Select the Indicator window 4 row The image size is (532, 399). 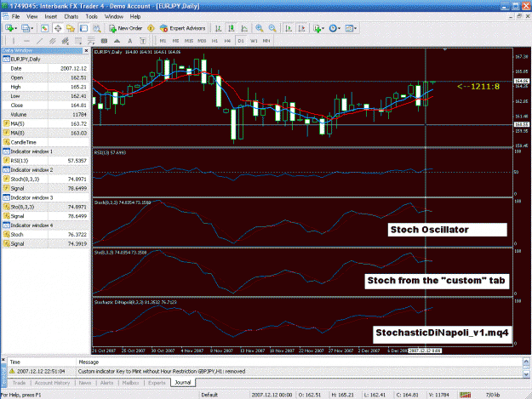45,225
